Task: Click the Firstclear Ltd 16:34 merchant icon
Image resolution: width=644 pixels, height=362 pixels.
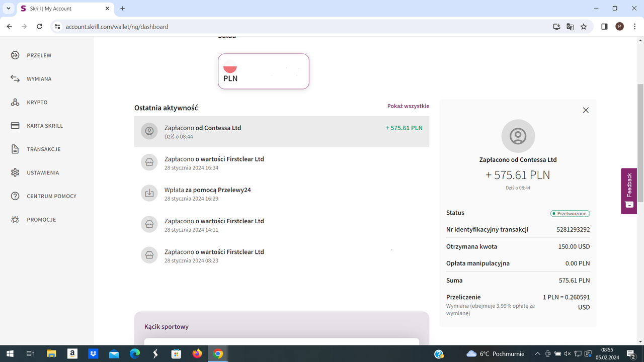Action: [149, 162]
